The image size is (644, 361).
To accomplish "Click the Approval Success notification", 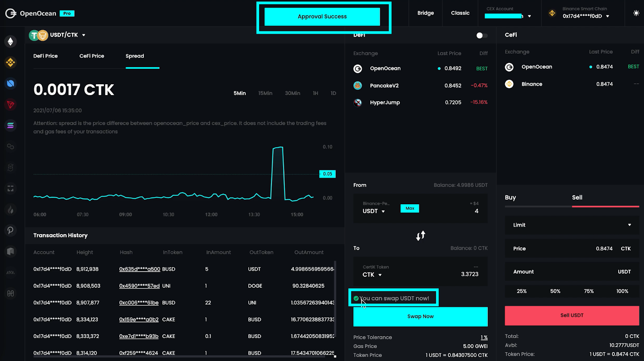I will (x=322, y=17).
